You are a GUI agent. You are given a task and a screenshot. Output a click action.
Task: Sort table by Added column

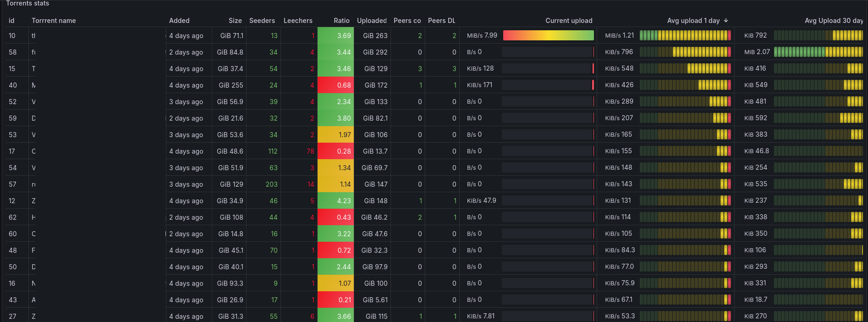179,21
